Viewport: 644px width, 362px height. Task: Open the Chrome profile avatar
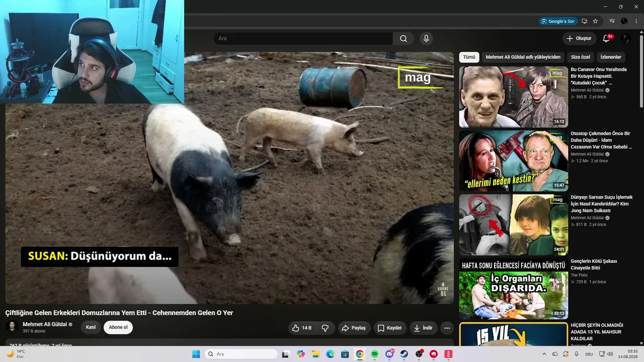(x=624, y=21)
